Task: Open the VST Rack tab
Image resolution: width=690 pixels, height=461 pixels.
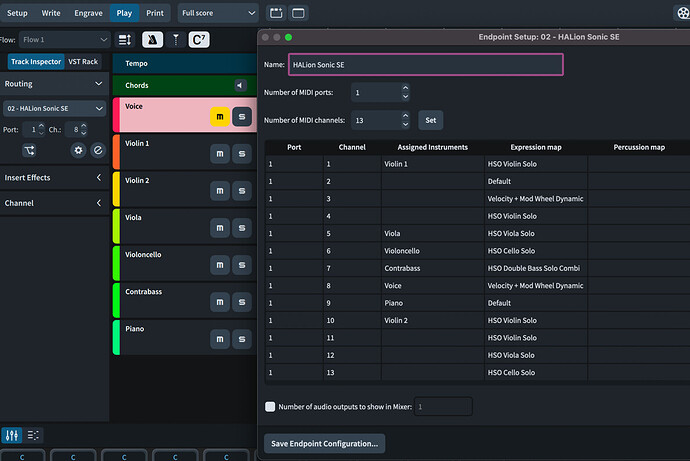Action: (83, 62)
